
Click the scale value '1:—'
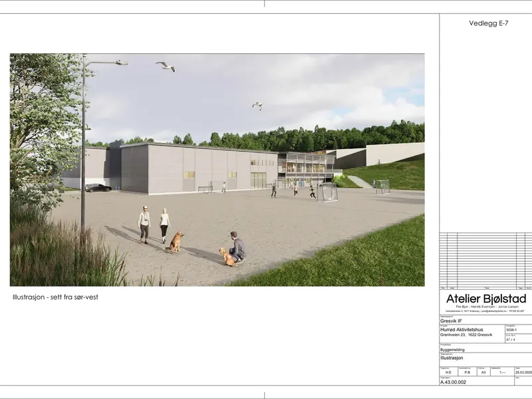(x=503, y=372)
